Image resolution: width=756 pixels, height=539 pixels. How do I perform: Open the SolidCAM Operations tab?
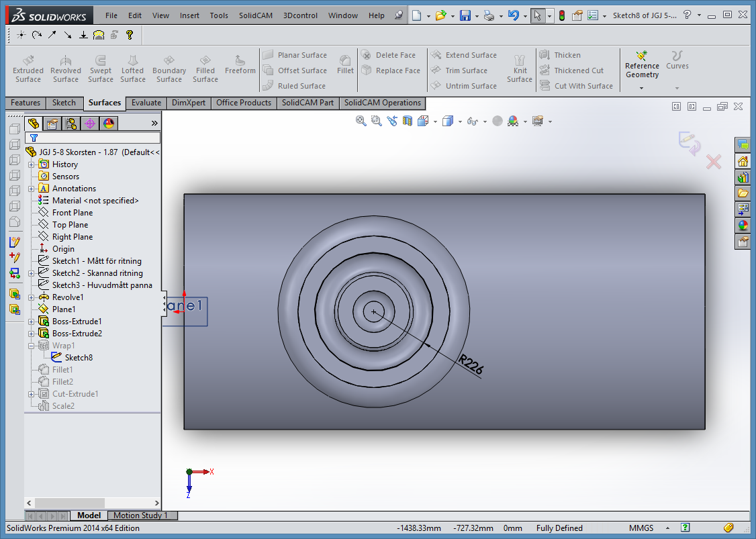coord(382,103)
